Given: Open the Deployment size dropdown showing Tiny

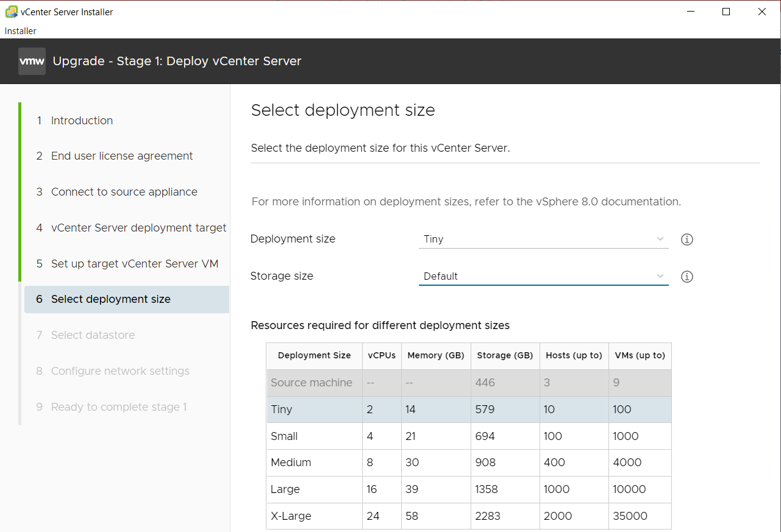Looking at the screenshot, I should tap(544, 239).
